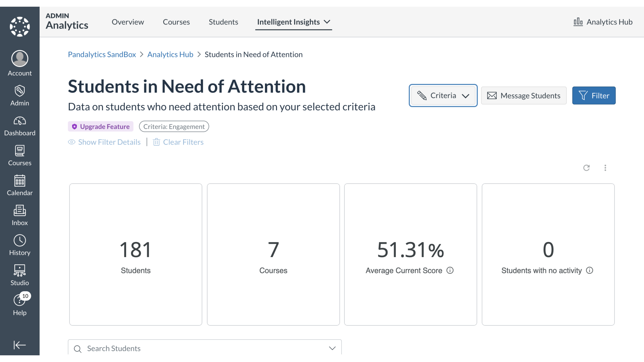Click info icon beside Average Current Score

click(x=450, y=270)
